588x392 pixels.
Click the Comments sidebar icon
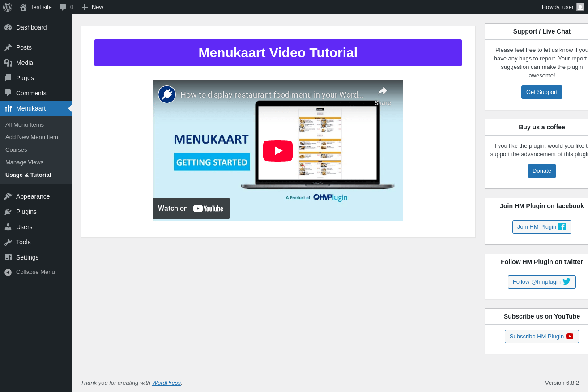8,93
